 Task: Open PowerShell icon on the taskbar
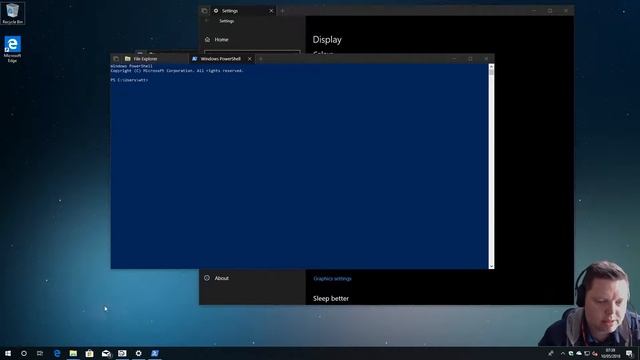(155, 353)
